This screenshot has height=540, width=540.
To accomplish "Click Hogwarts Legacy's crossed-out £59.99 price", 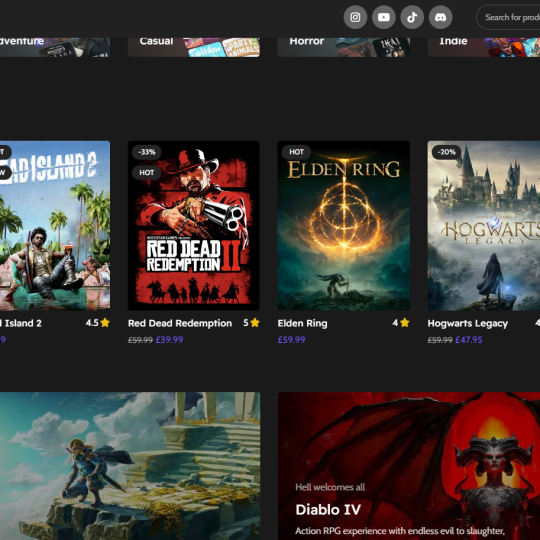I will tap(440, 340).
